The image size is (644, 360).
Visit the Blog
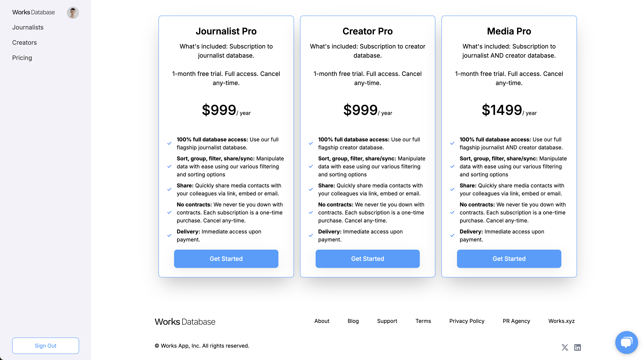tap(353, 321)
